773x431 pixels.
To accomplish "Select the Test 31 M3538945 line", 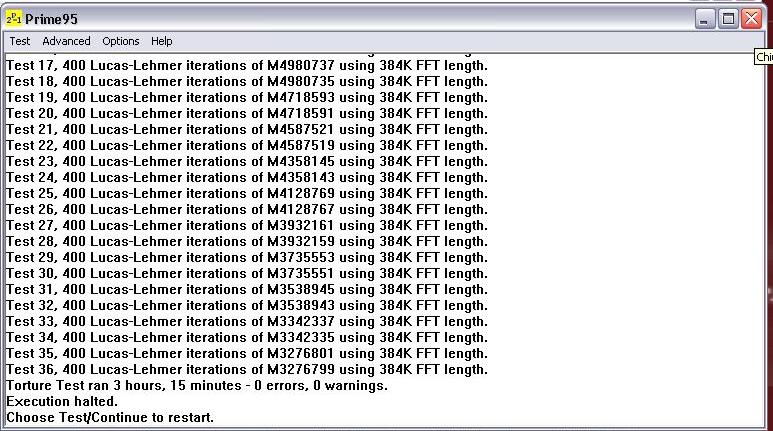I will pyautogui.click(x=246, y=289).
